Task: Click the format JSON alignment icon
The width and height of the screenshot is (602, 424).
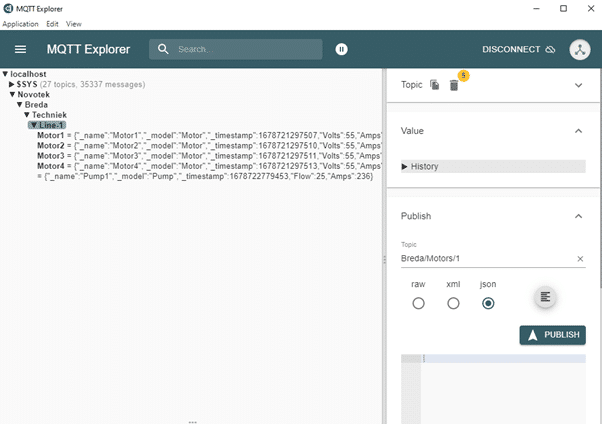Action: pyautogui.click(x=545, y=297)
